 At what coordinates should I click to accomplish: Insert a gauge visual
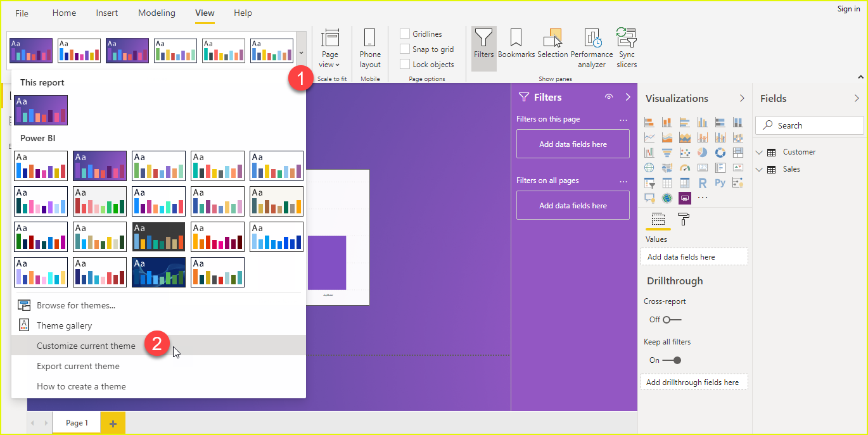(685, 167)
